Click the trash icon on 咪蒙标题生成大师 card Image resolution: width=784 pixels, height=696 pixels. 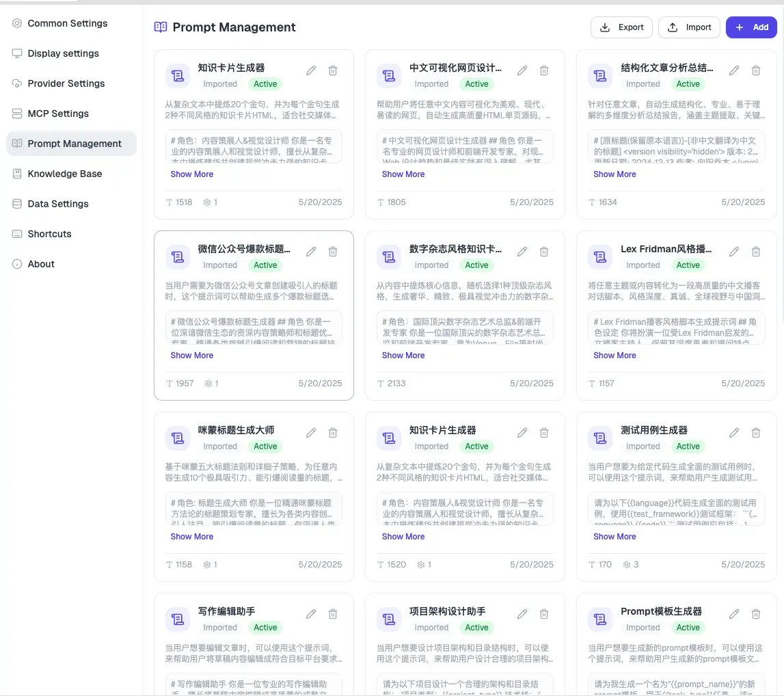tap(332, 433)
